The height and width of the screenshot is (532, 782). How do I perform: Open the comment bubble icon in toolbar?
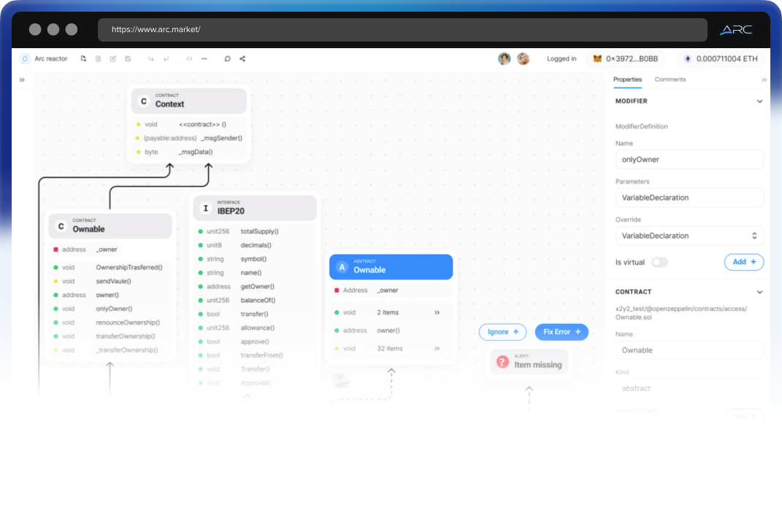point(227,59)
